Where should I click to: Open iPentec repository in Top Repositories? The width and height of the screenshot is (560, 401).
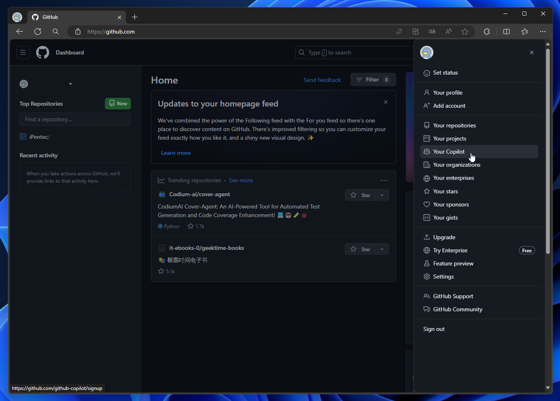click(x=39, y=137)
